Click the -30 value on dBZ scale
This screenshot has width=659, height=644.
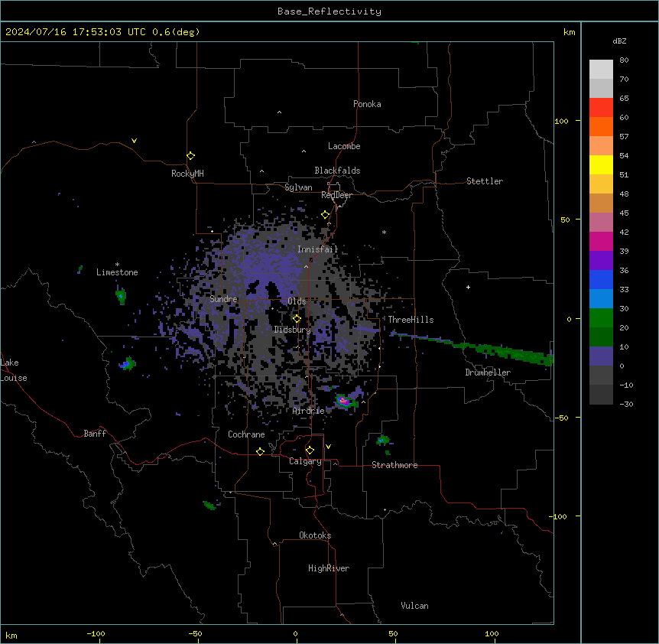[626, 404]
